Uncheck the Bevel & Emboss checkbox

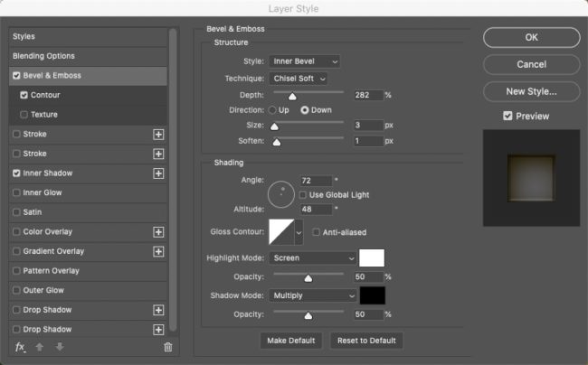(x=16, y=76)
